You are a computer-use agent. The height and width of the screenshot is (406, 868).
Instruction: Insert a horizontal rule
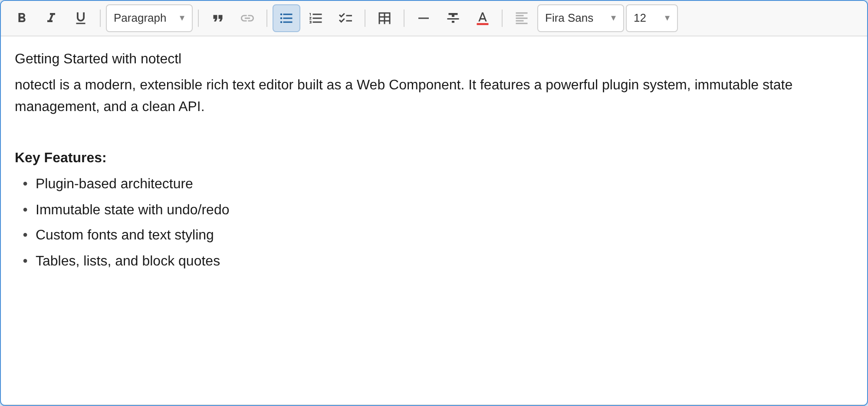point(423,18)
